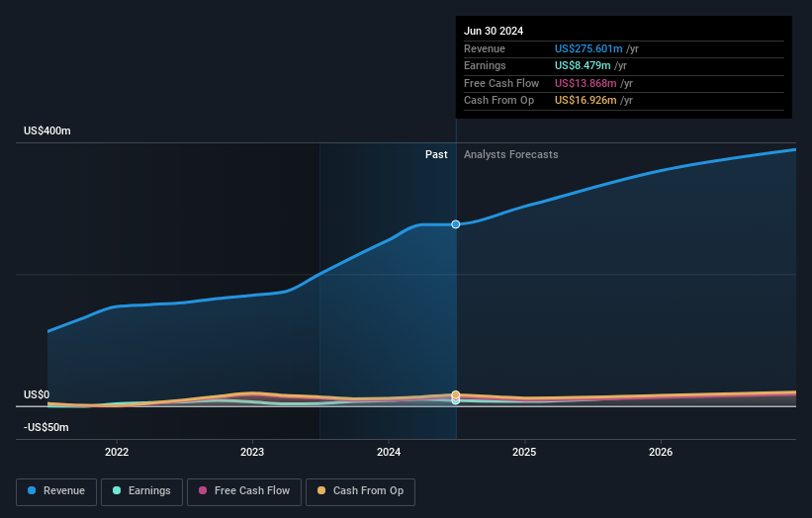Toggle the Cash From Op legend series
The height and width of the screenshot is (518, 812).
[360, 491]
